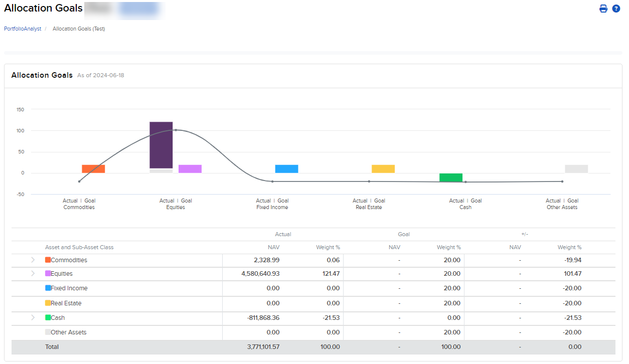Expand the Equities asset class row
The height and width of the screenshot is (364, 629).
(x=33, y=274)
